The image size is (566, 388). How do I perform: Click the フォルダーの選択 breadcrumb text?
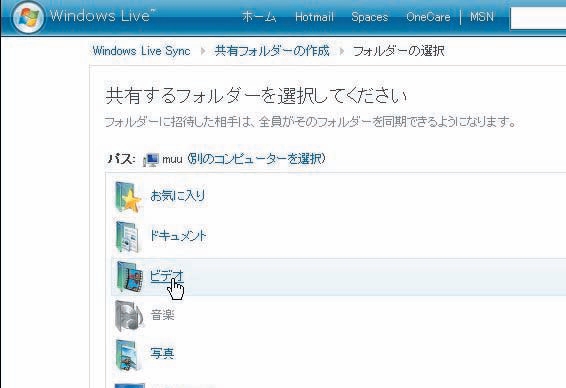pyautogui.click(x=399, y=51)
